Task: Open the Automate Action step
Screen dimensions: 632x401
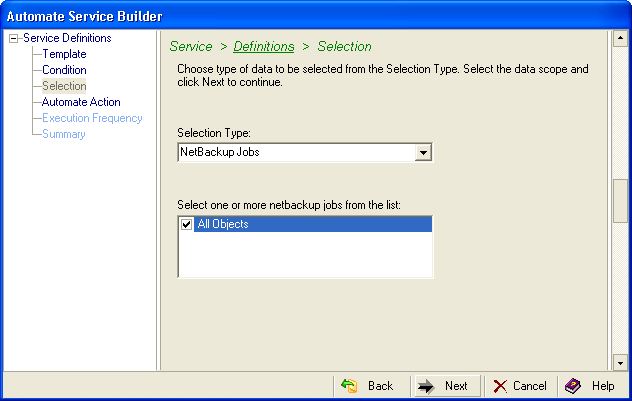Action: click(81, 102)
